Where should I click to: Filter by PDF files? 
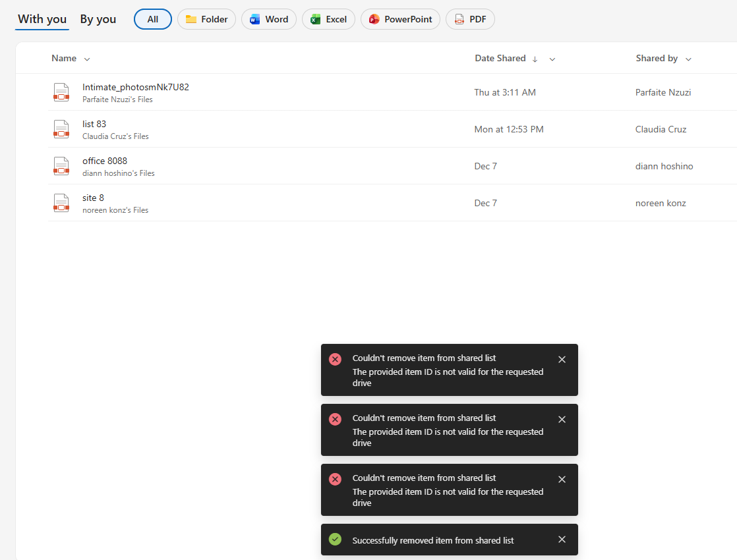click(x=470, y=19)
